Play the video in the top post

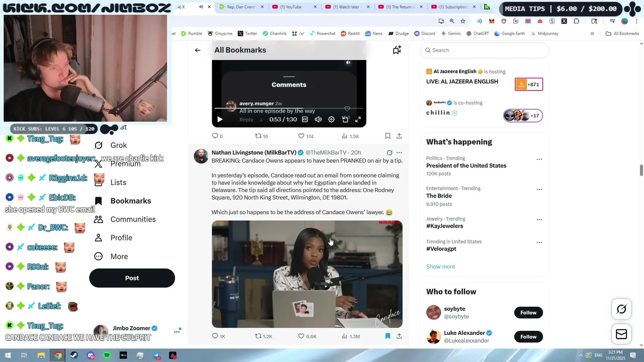(x=219, y=119)
